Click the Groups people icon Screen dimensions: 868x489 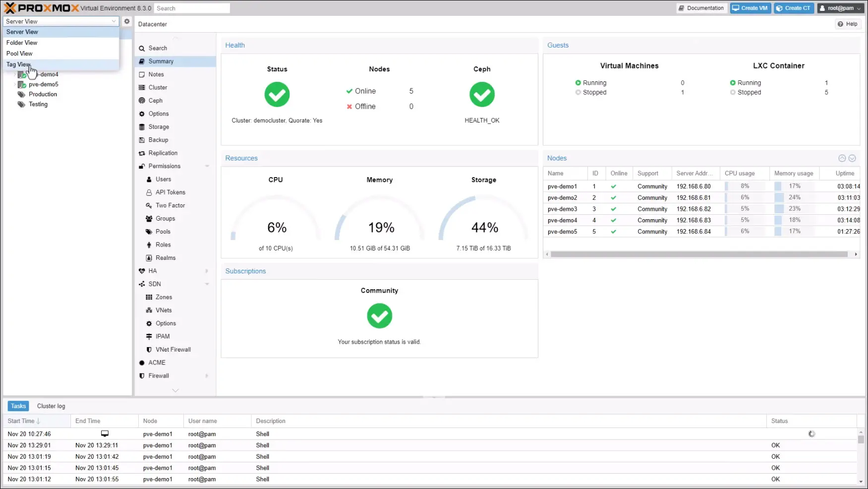point(149,219)
